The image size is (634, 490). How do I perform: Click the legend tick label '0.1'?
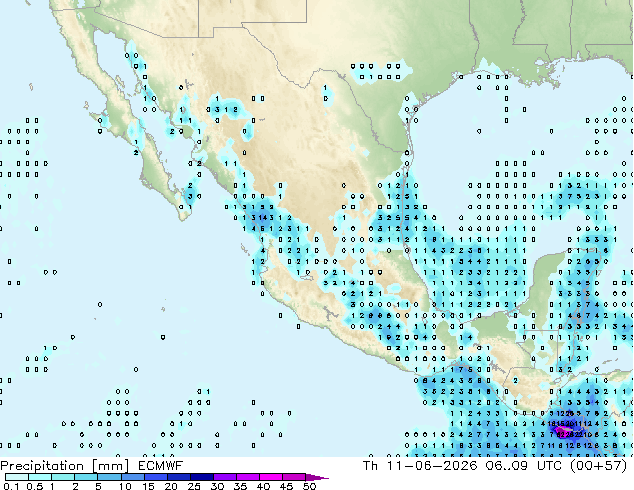(x=11, y=486)
